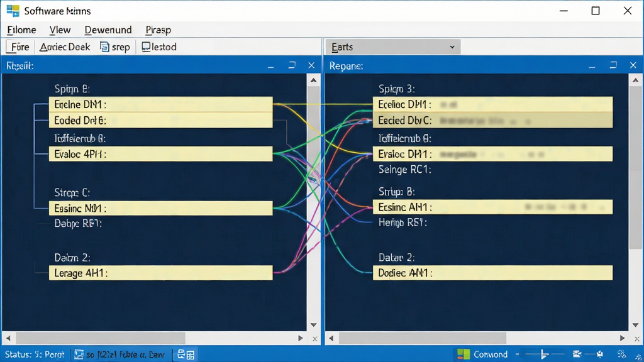Viewport: 644px width, 362px height.
Task: Open the Earts dropdown
Action: click(x=393, y=47)
